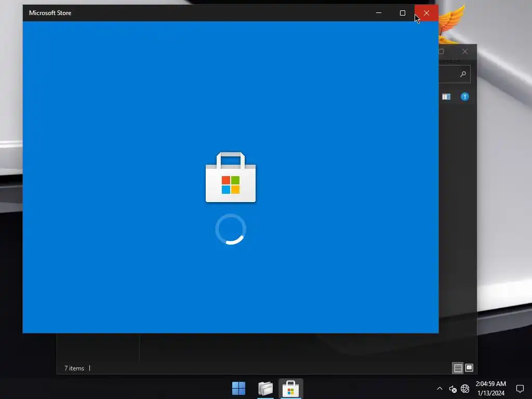The image size is (532, 399).
Task: Switch File Explorer to details view
Action: [458, 368]
